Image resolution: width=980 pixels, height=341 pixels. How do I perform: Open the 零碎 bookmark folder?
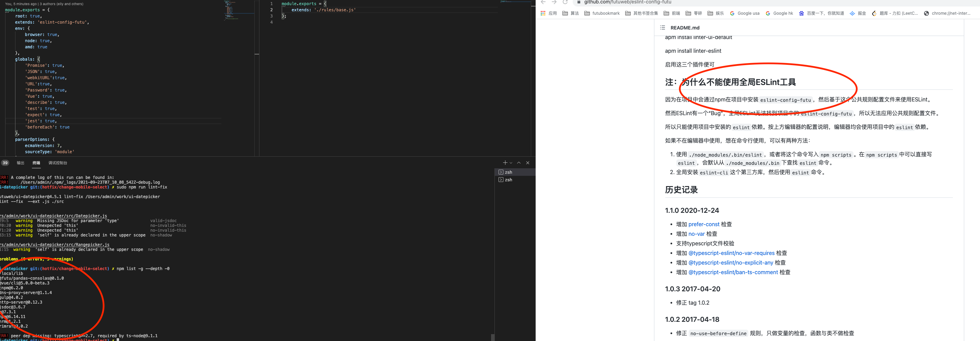pos(693,13)
